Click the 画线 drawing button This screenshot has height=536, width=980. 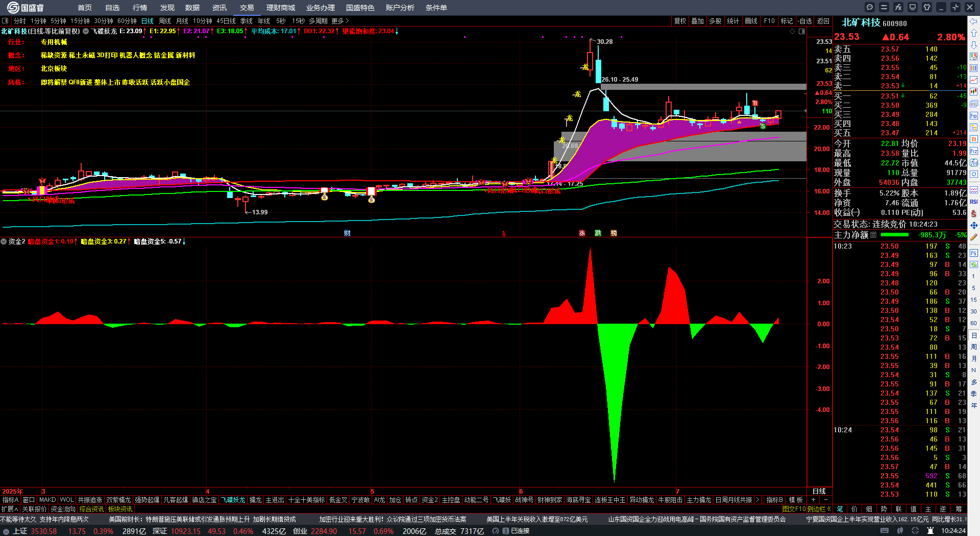tap(751, 21)
